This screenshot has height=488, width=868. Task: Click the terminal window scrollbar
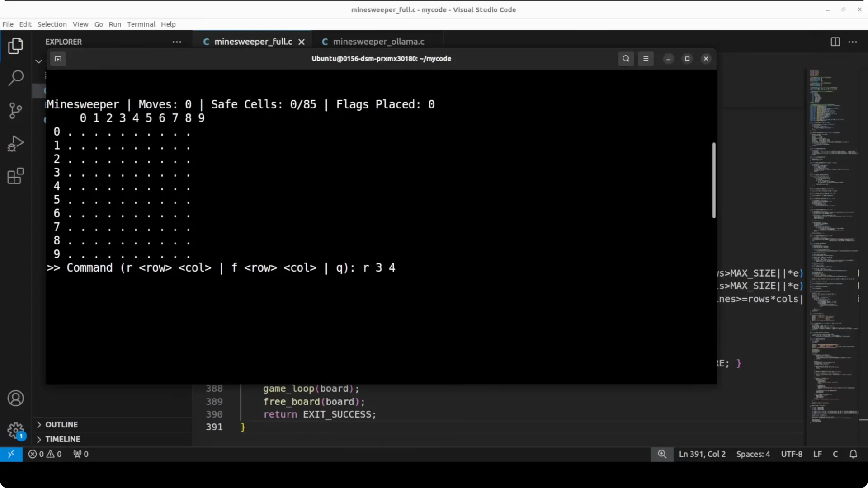coord(714,180)
